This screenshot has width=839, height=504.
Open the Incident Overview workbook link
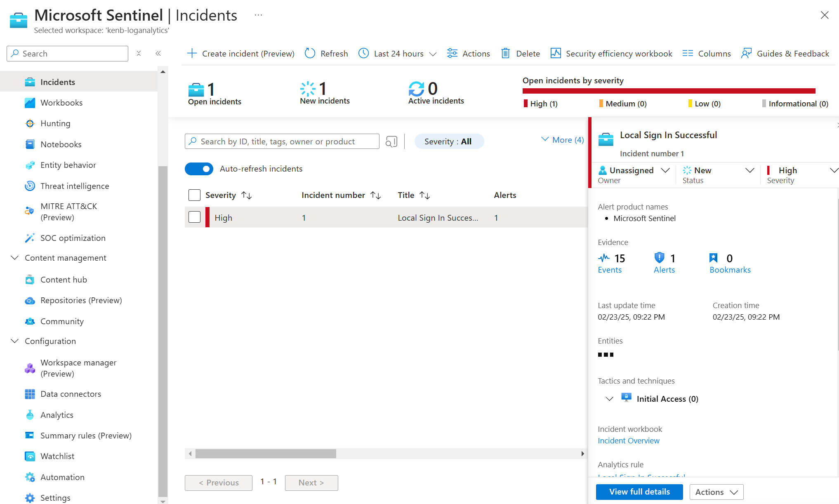(629, 440)
